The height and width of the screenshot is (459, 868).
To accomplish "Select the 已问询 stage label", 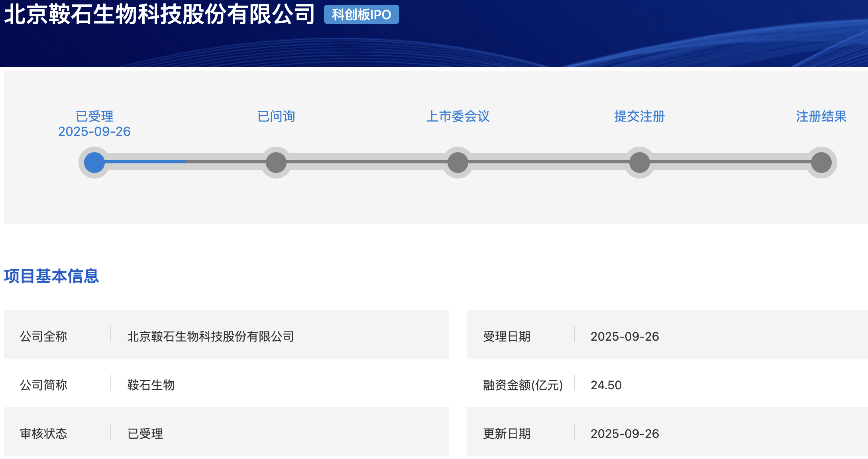I will tap(276, 116).
